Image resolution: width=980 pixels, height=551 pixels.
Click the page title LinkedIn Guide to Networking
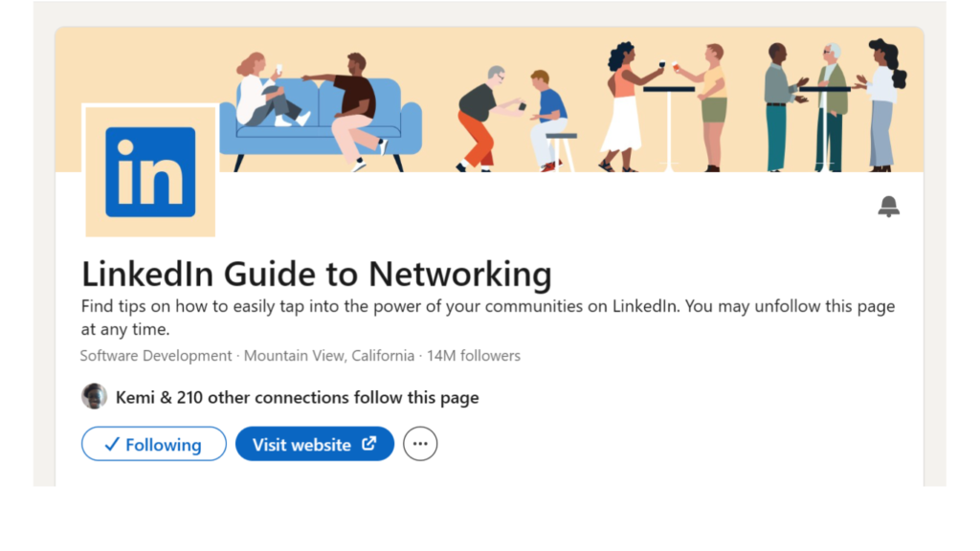pyautogui.click(x=316, y=274)
